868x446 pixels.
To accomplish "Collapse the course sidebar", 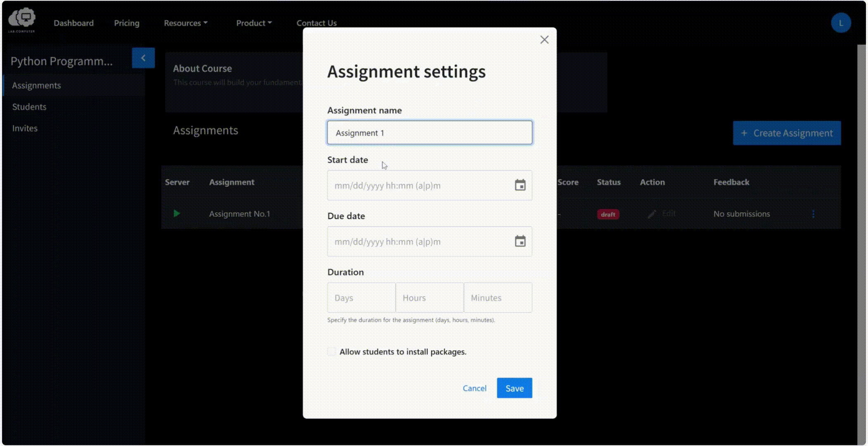I will (143, 58).
